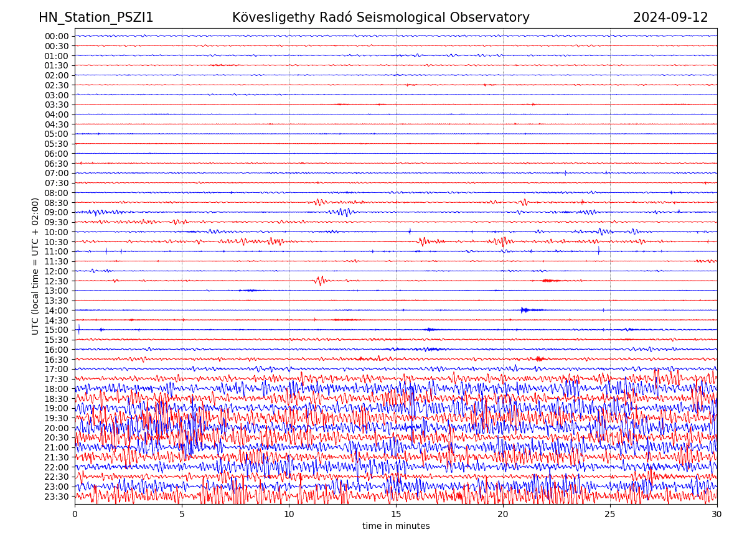The image size is (747, 560).
Task: Click the 12:30 row label
Action: click(x=57, y=281)
